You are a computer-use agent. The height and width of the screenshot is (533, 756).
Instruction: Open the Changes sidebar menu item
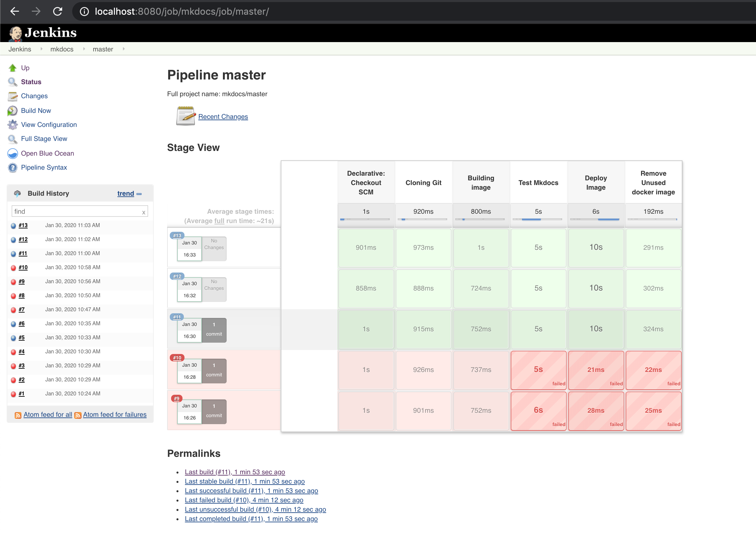click(x=34, y=96)
